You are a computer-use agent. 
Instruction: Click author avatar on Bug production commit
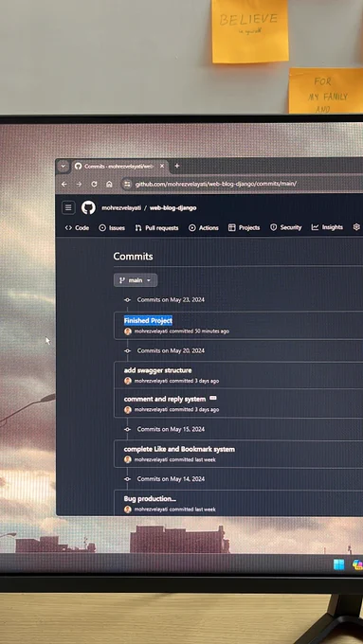[x=128, y=510]
